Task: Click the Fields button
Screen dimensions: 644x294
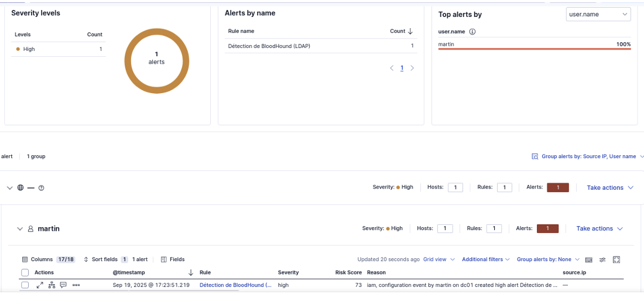Action: point(173,259)
